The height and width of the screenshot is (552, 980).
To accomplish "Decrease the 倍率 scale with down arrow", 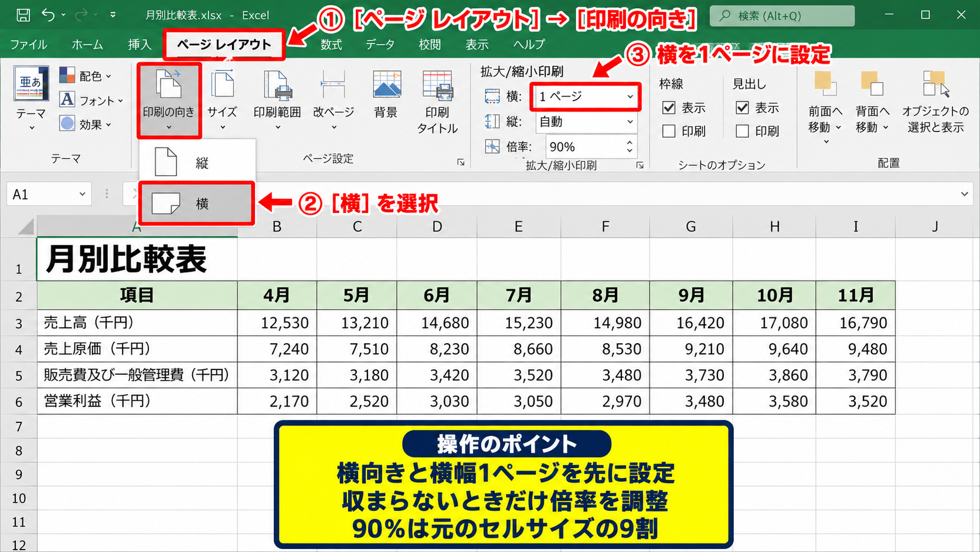I will coord(629,151).
